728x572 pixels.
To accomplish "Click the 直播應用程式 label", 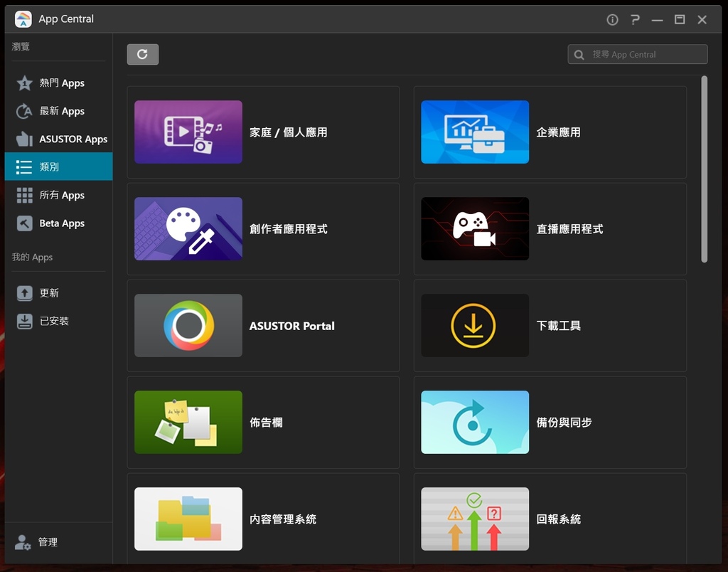I will (569, 229).
